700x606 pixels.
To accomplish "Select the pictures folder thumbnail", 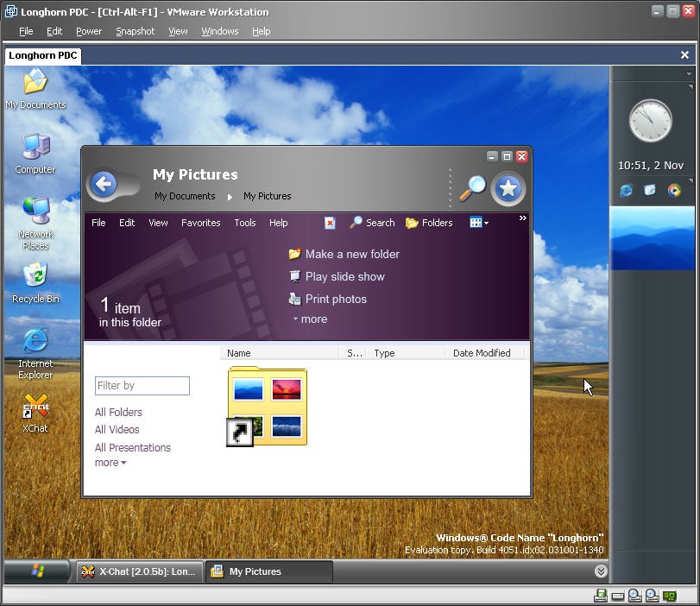I will [268, 406].
